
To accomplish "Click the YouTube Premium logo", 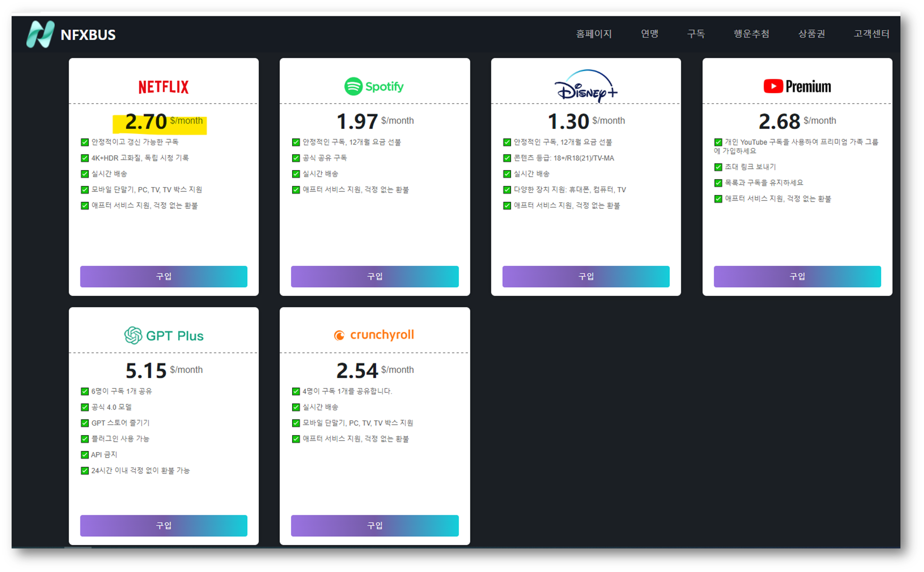I will (797, 86).
